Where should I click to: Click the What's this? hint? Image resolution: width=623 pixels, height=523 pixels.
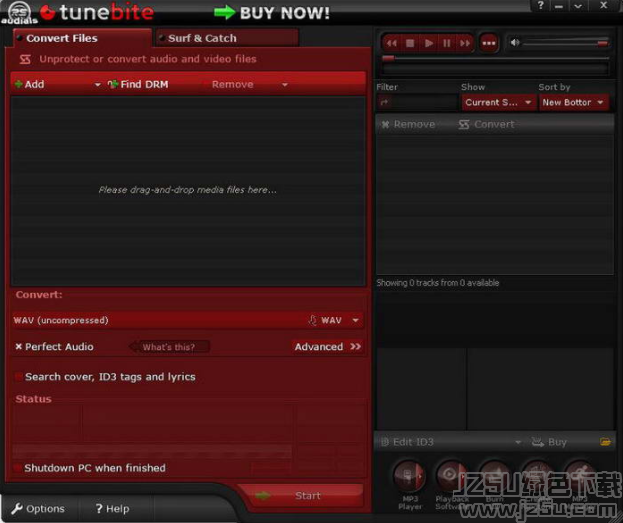click(x=169, y=347)
